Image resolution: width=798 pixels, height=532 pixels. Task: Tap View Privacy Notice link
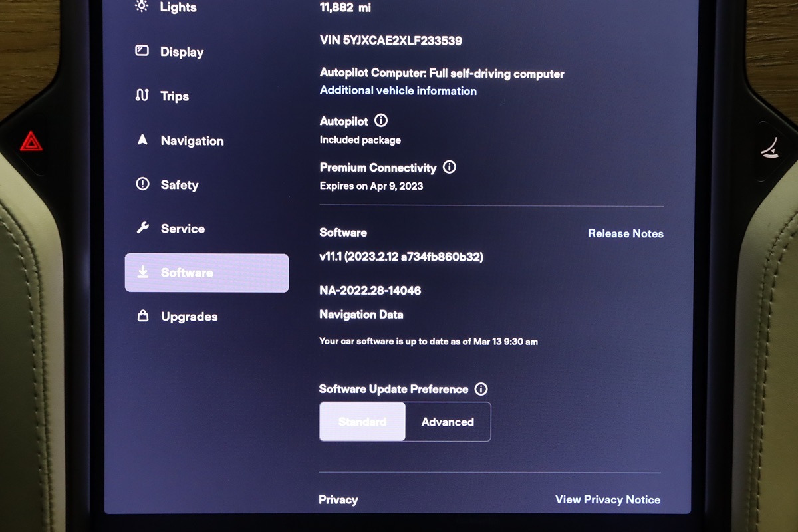(x=607, y=499)
